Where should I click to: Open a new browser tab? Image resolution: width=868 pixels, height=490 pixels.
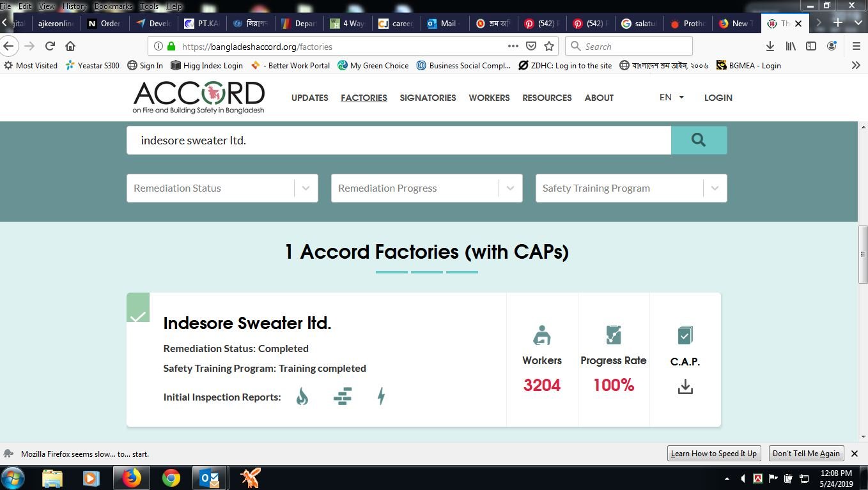[x=838, y=22]
